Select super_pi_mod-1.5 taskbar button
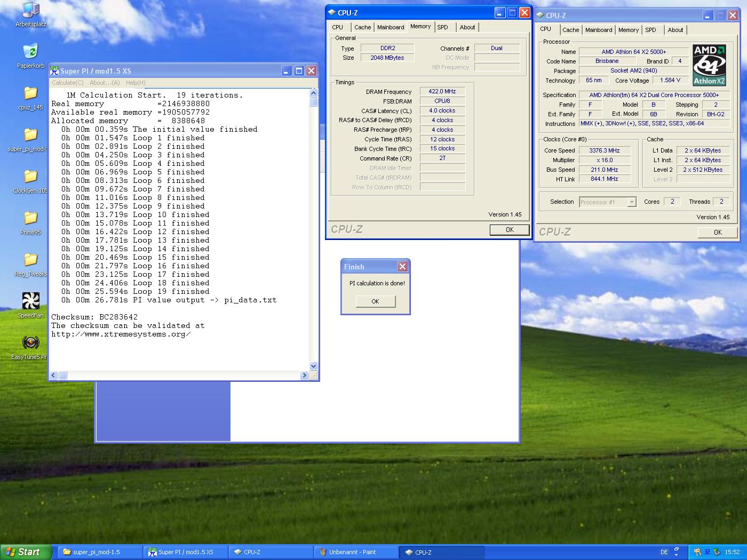 (100, 552)
